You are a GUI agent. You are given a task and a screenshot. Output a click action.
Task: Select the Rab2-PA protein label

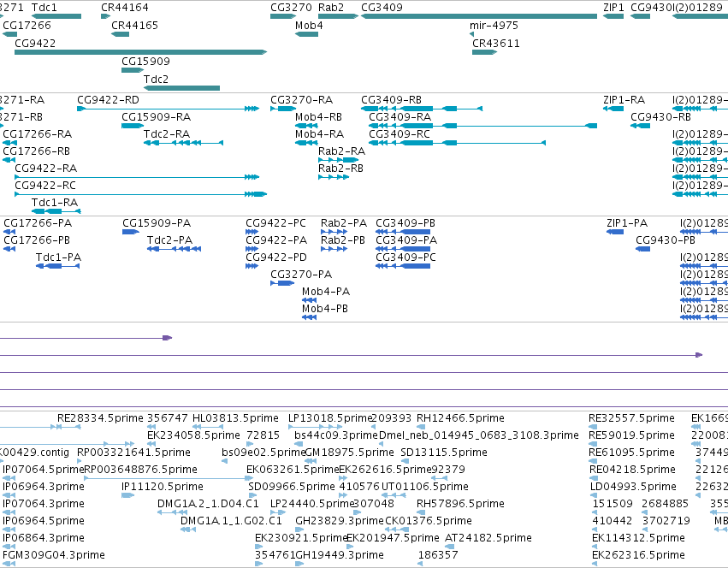point(344,223)
